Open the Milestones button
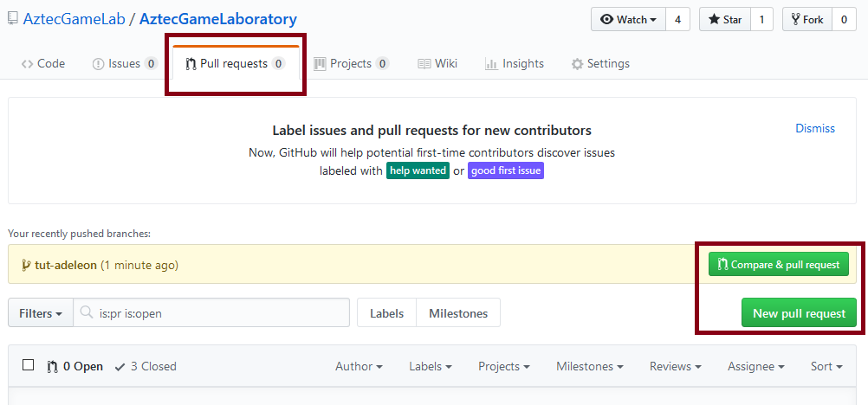Screen dimensions: 868x405 point(458,313)
